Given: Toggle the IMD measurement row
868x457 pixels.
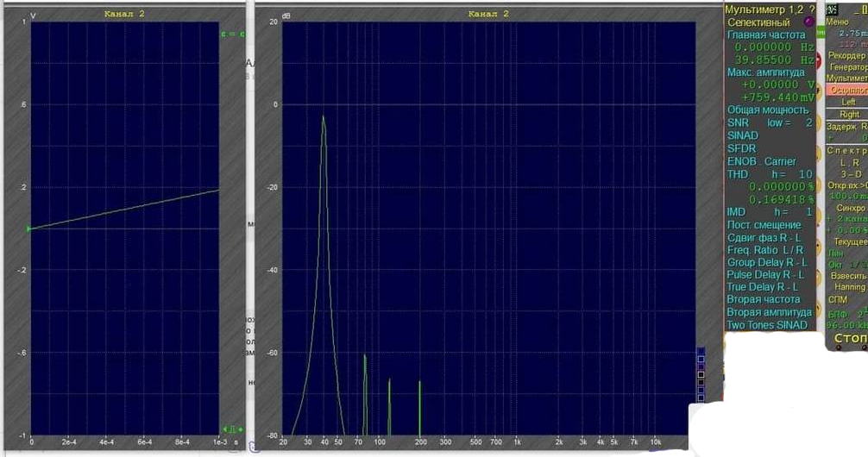Looking at the screenshot, I should tap(736, 212).
